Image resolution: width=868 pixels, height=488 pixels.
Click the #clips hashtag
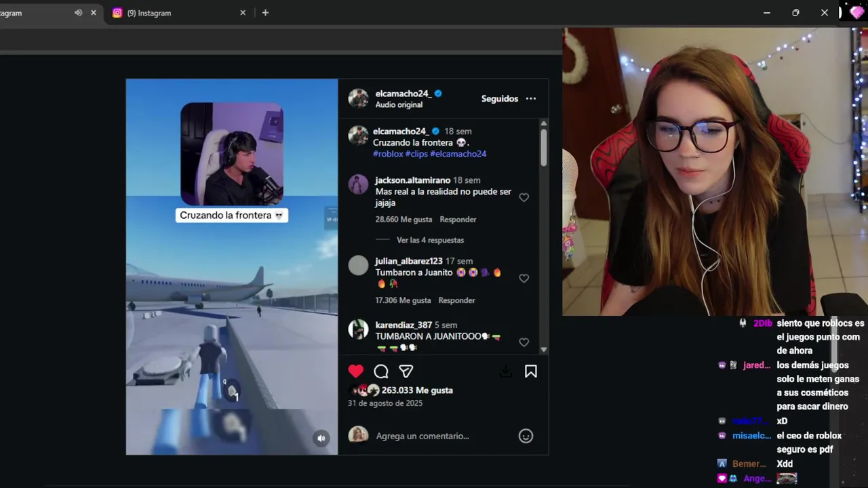click(416, 154)
